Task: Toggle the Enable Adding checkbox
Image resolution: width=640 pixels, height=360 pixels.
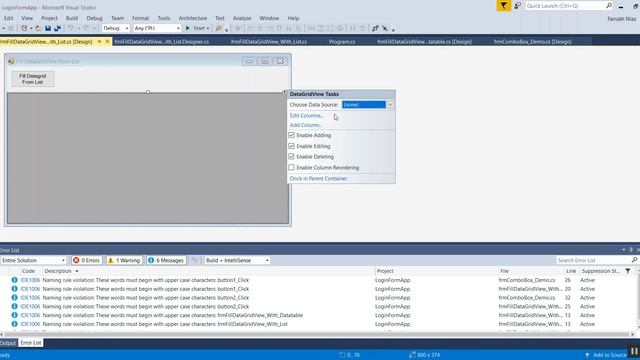Action: click(291, 135)
